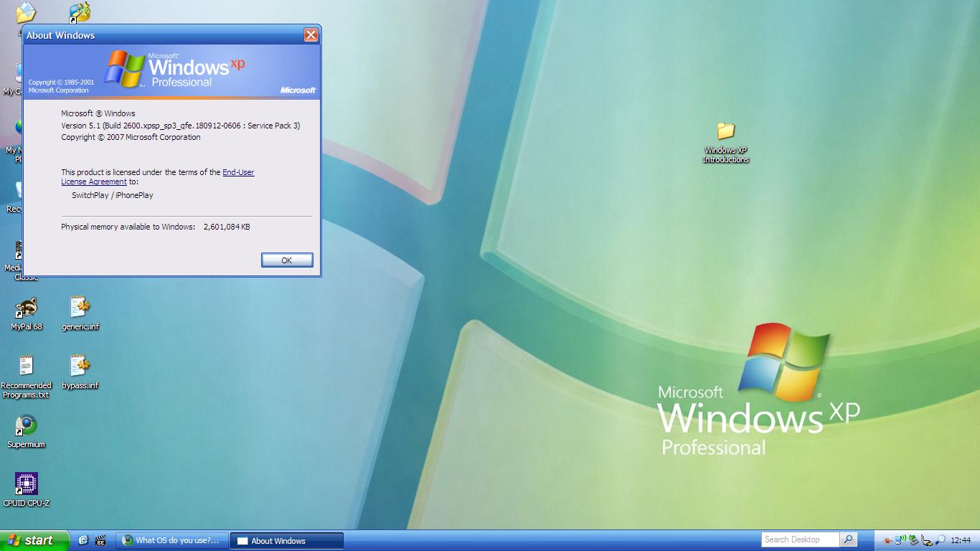The width and height of the screenshot is (980, 551).
Task: Click the version build text line
Action: [181, 126]
